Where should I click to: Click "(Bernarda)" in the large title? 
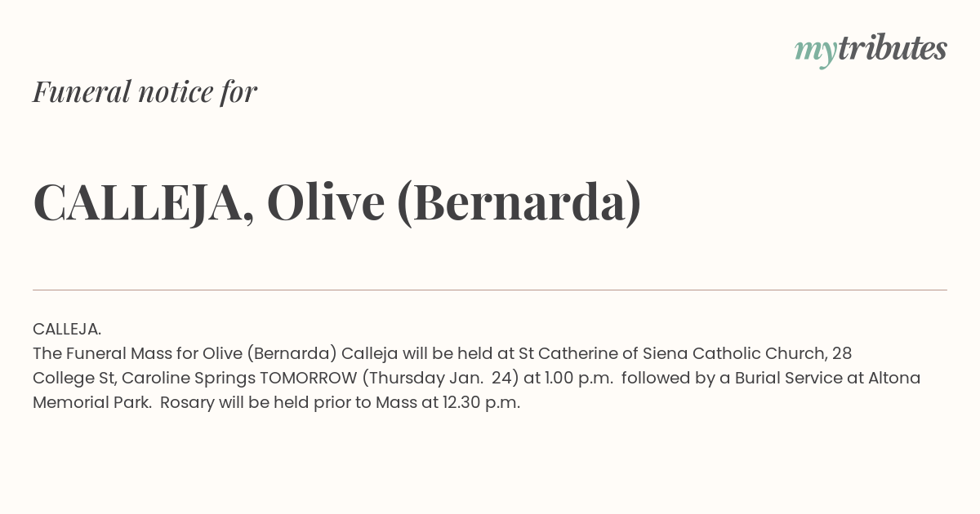(519, 204)
